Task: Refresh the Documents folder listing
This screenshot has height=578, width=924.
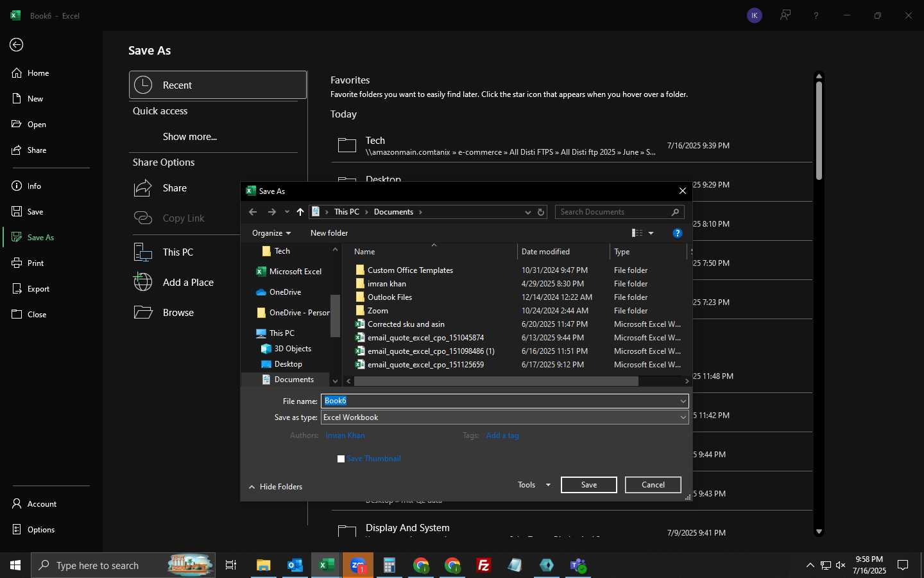Action: pos(541,212)
